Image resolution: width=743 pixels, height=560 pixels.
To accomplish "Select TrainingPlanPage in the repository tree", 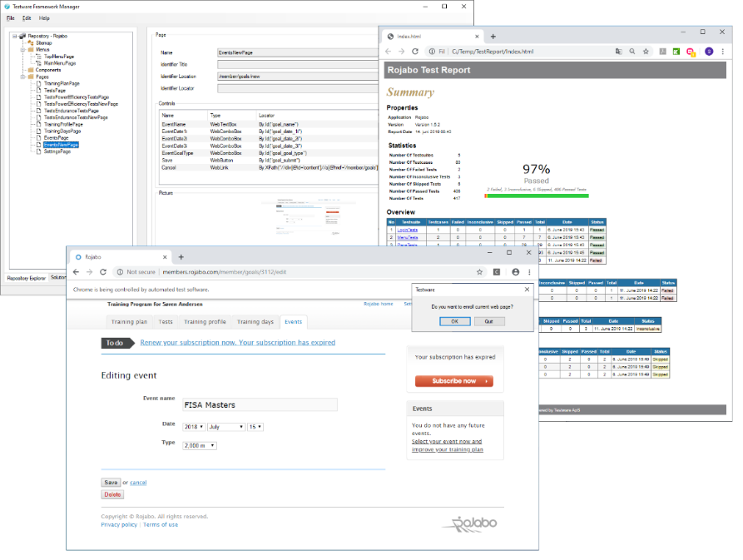I will (62, 83).
